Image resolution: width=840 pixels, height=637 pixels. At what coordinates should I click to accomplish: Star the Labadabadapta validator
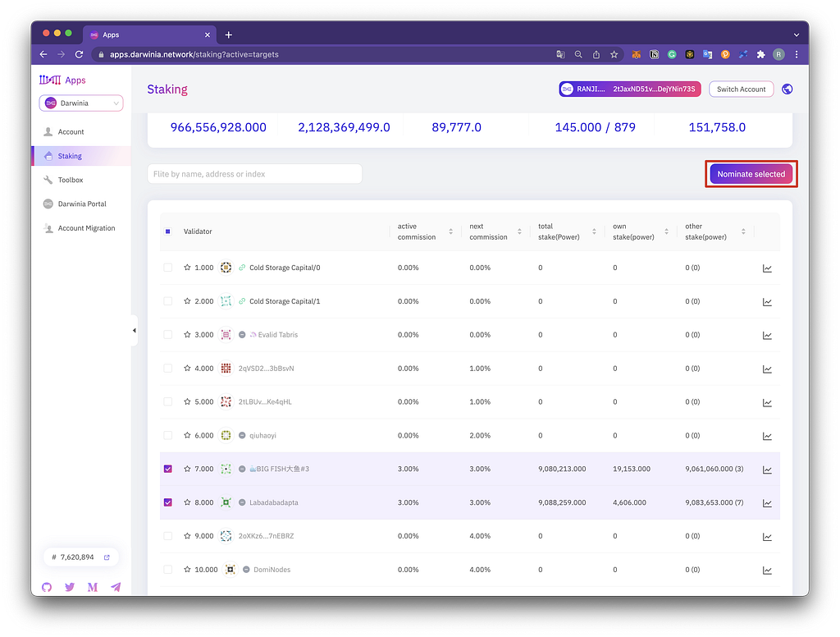click(x=187, y=502)
